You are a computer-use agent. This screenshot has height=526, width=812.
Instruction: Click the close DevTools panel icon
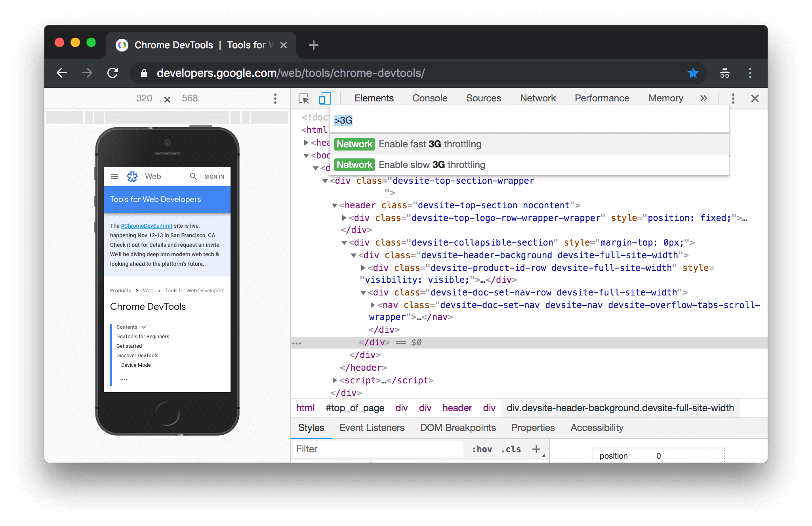(757, 97)
